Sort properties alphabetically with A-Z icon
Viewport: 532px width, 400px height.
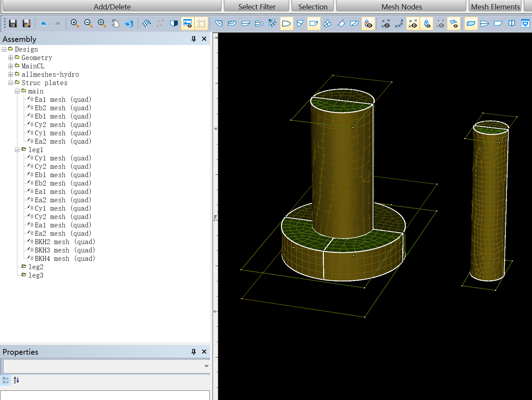(x=16, y=380)
